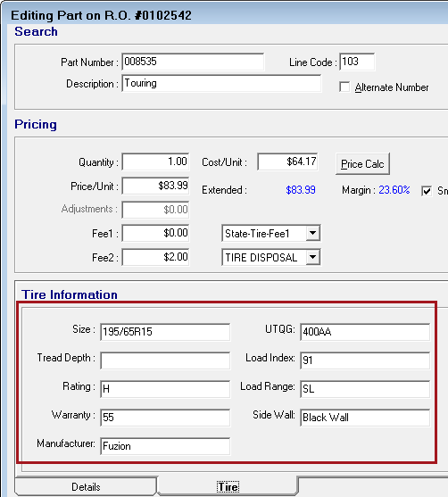
Task: Click the Rating field
Action: pos(165,389)
